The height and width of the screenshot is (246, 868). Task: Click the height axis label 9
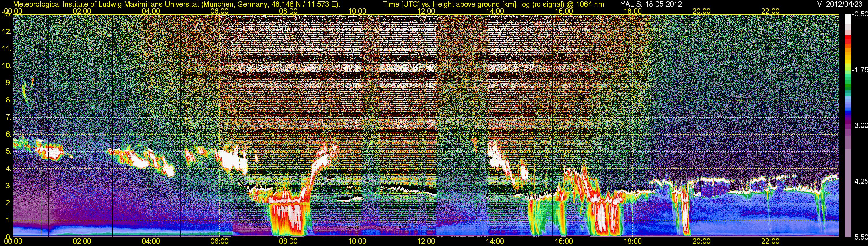click(8, 83)
